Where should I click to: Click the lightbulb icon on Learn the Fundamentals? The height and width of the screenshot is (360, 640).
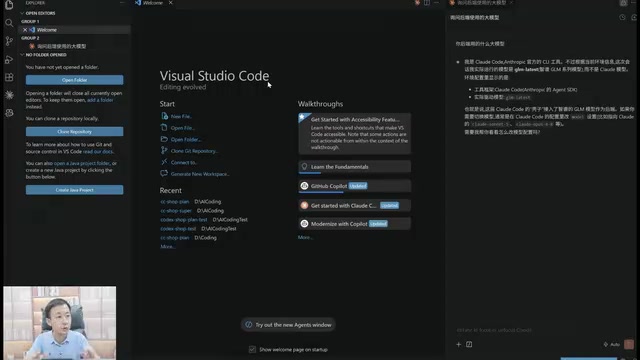point(304,167)
